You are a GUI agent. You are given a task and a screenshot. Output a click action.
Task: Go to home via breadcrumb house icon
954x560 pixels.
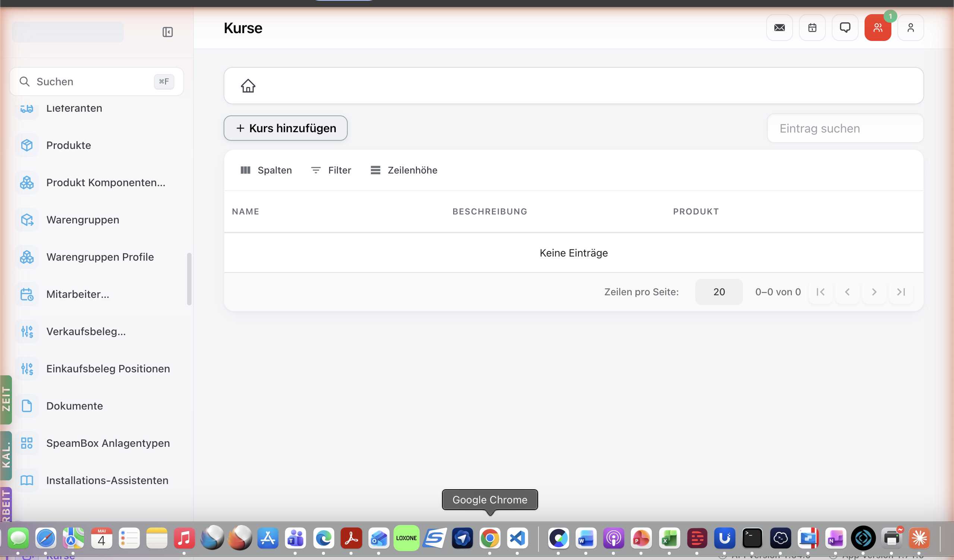click(x=248, y=86)
